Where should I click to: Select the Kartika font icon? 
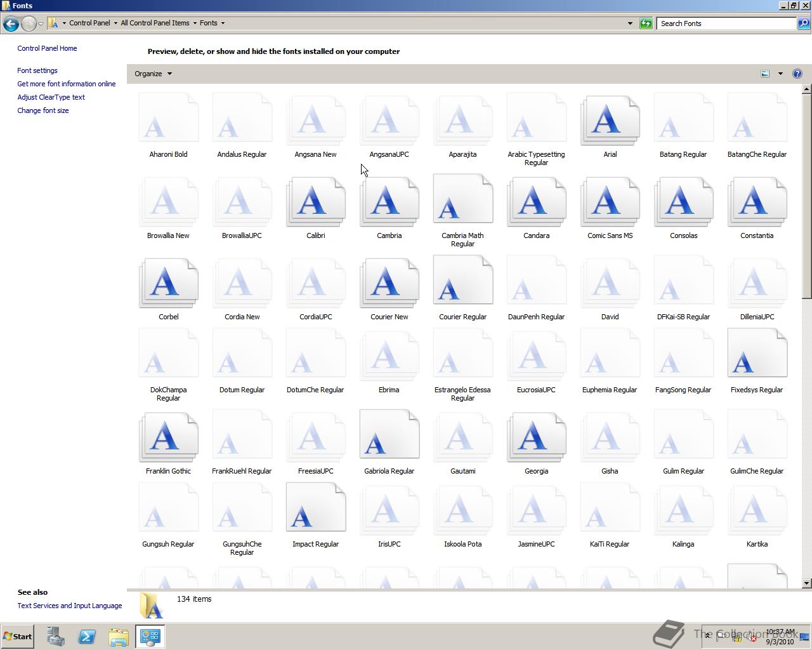click(757, 509)
